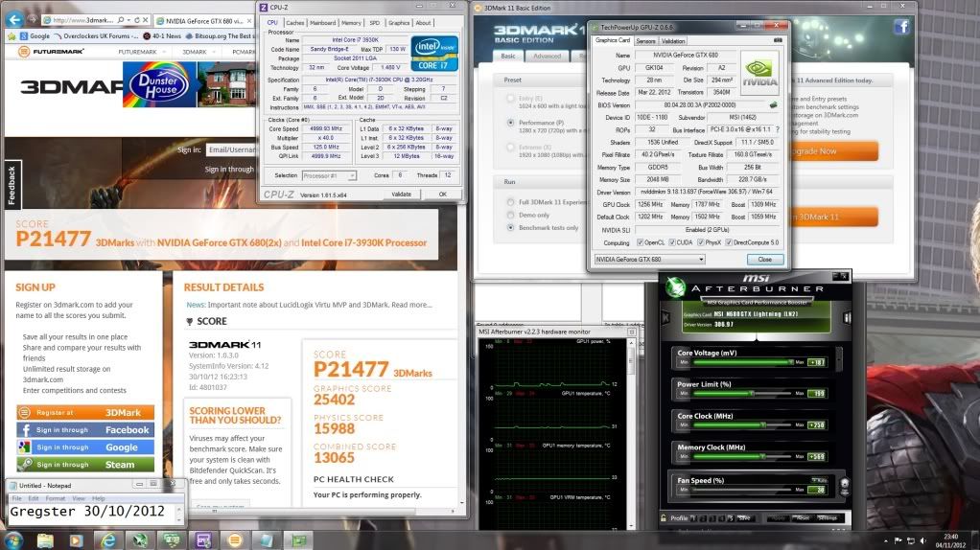Open the Graphics tab in CPU-Z
This screenshot has width=980, height=550.
[399, 23]
